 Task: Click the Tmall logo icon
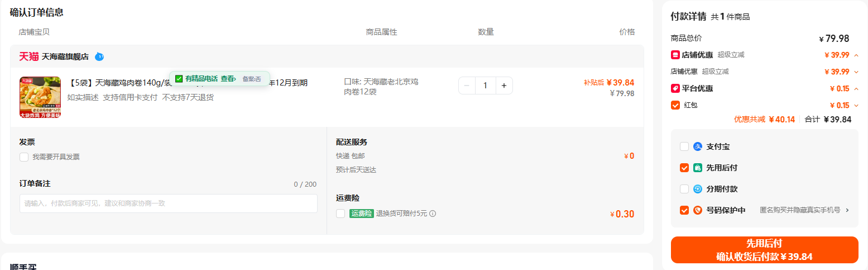point(29,56)
